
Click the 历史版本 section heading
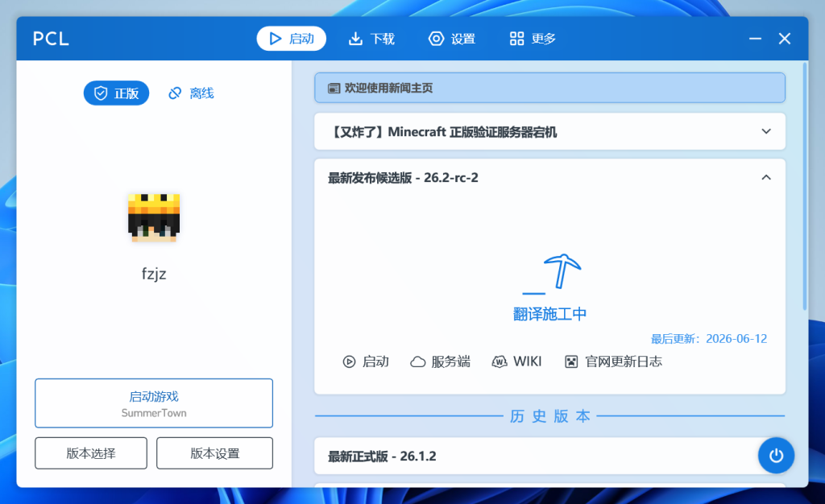[549, 416]
